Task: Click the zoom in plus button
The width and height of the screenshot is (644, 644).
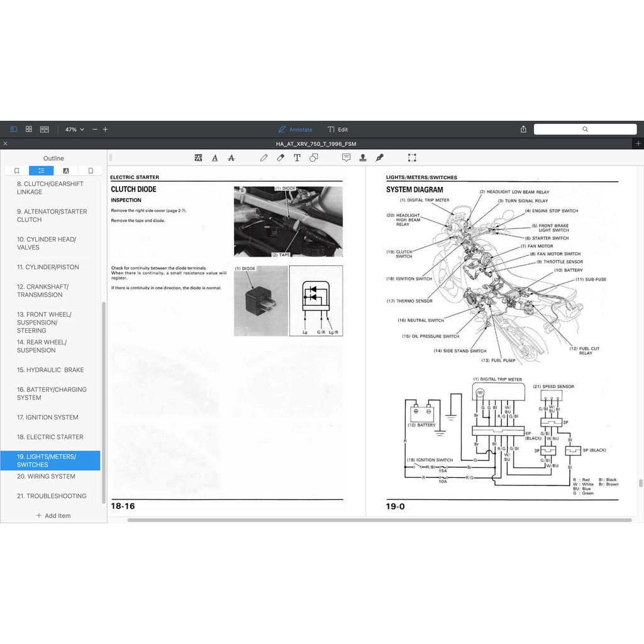Action: (x=105, y=130)
